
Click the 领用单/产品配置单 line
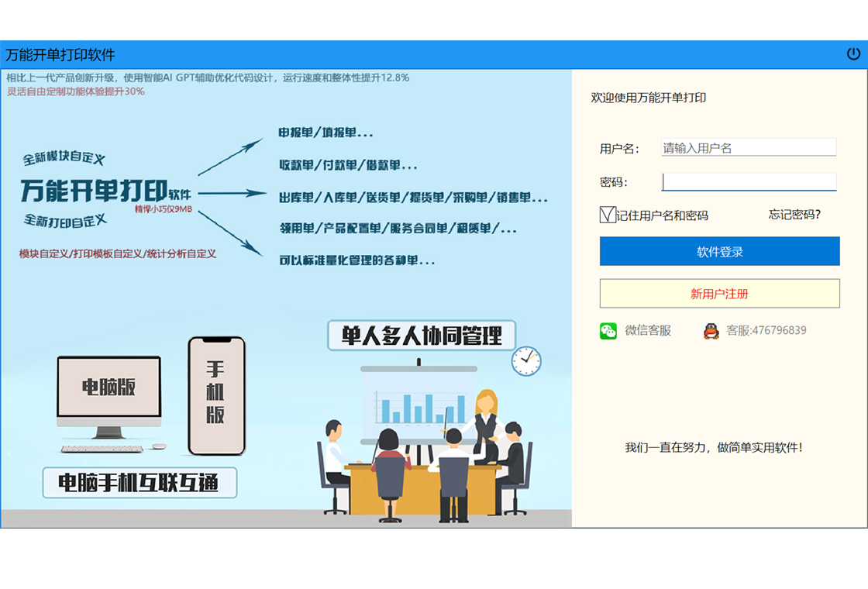click(x=398, y=228)
